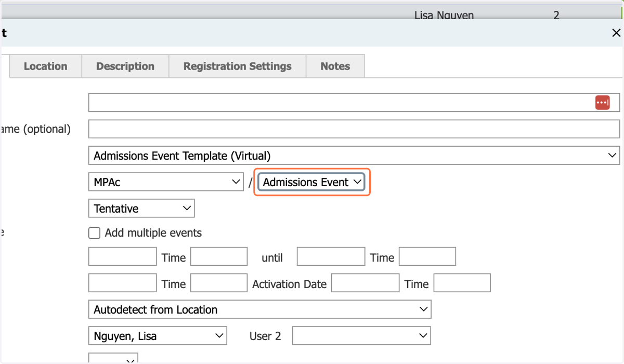This screenshot has width=624, height=364.
Task: Open the Registration Settings tab
Action: [237, 66]
